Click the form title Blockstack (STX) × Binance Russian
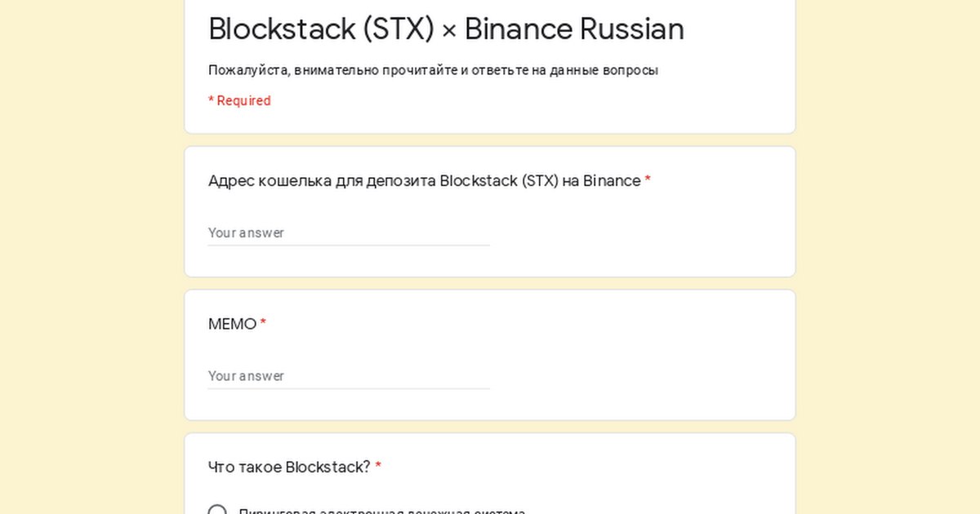This screenshot has width=980, height=514. coord(446,29)
